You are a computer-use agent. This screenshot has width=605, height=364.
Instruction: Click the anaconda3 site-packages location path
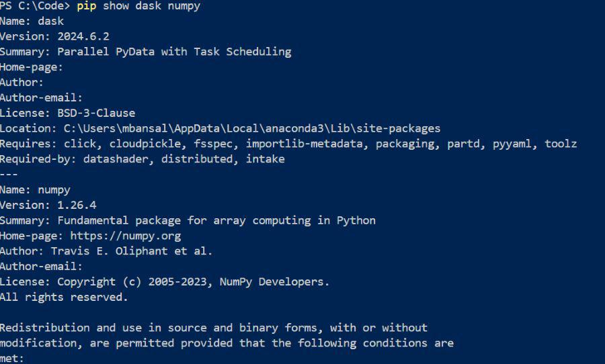click(x=252, y=128)
